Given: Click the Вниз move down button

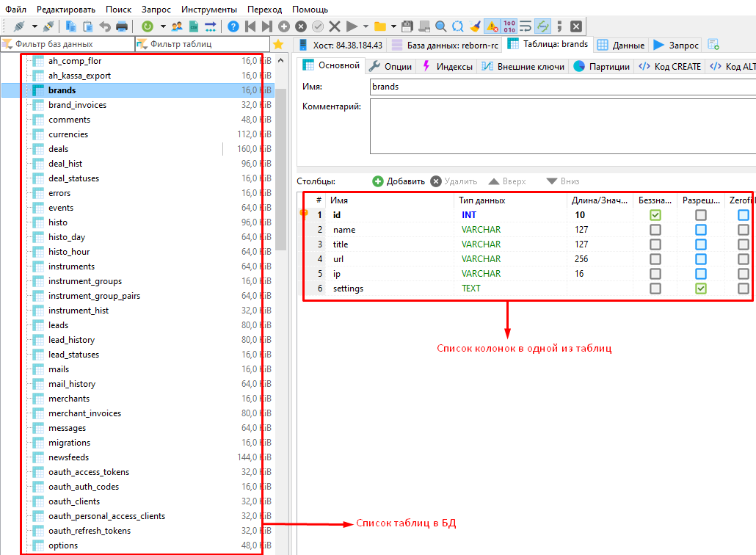Looking at the screenshot, I should click(x=563, y=181).
